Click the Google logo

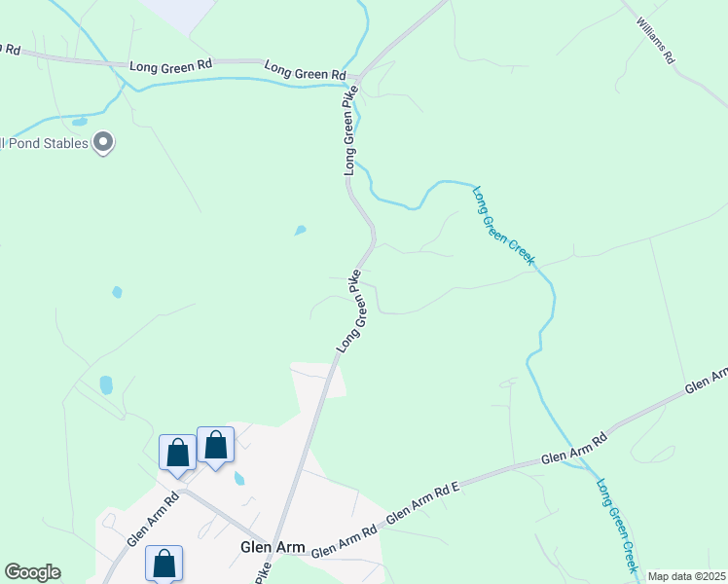(x=32, y=572)
